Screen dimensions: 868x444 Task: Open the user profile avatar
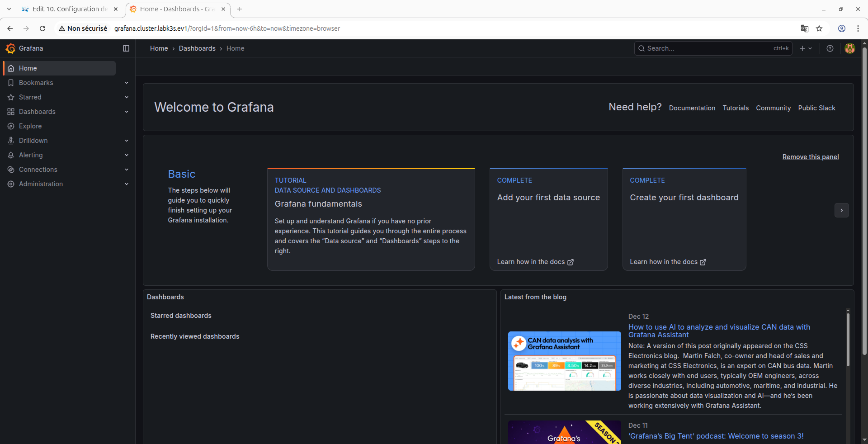click(x=850, y=48)
